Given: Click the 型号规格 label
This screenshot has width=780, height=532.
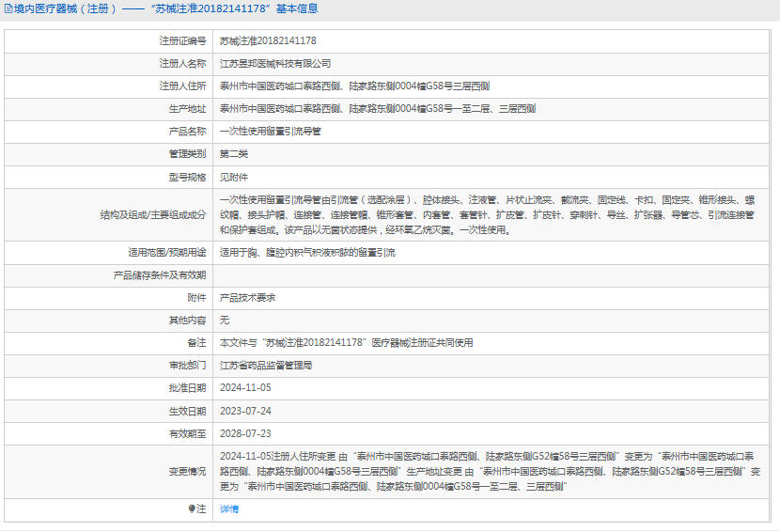Looking at the screenshot, I should click(187, 177).
